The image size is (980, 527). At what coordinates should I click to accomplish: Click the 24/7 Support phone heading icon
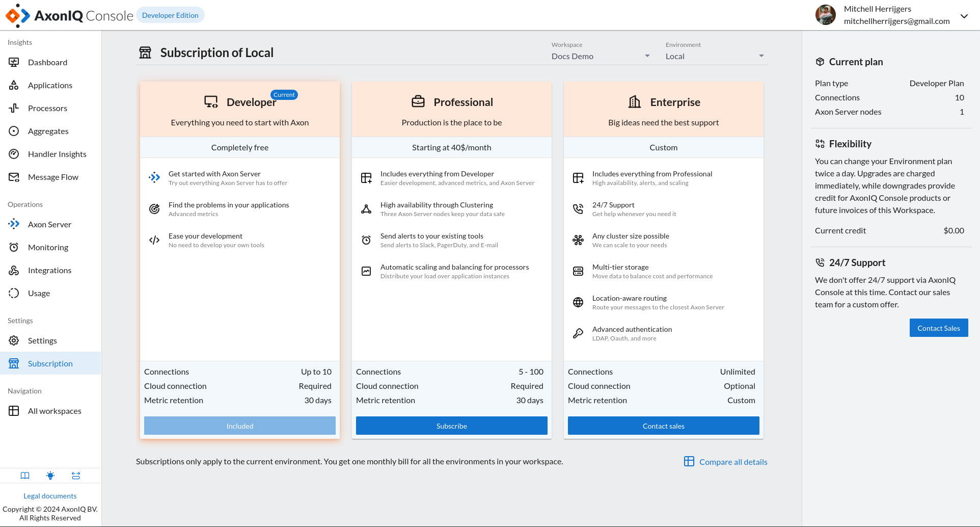[x=820, y=262]
